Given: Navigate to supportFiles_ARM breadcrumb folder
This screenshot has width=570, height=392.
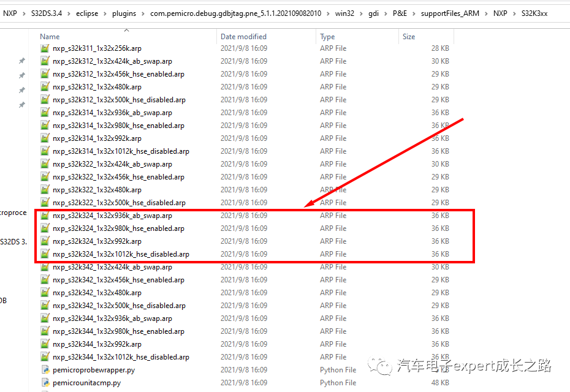Looking at the screenshot, I should (450, 13).
